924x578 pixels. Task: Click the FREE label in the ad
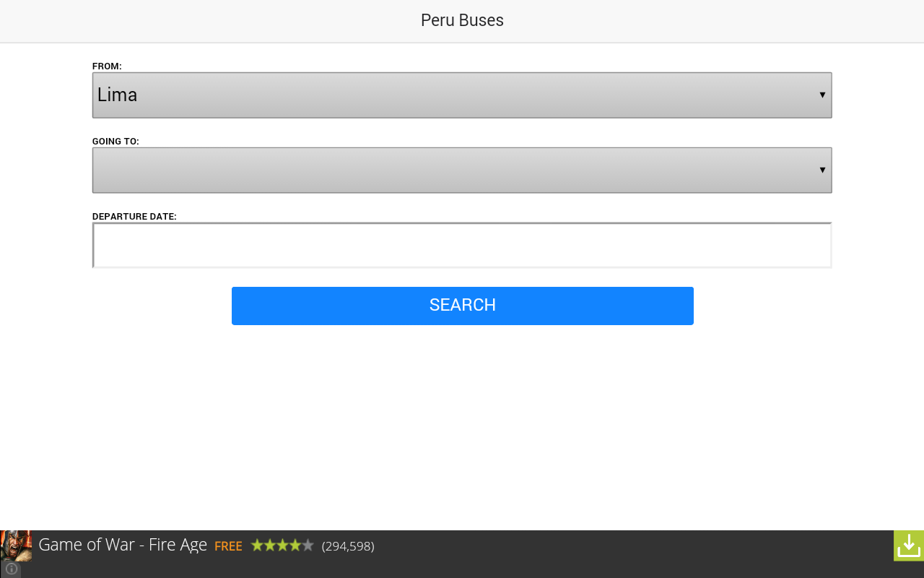coord(228,546)
